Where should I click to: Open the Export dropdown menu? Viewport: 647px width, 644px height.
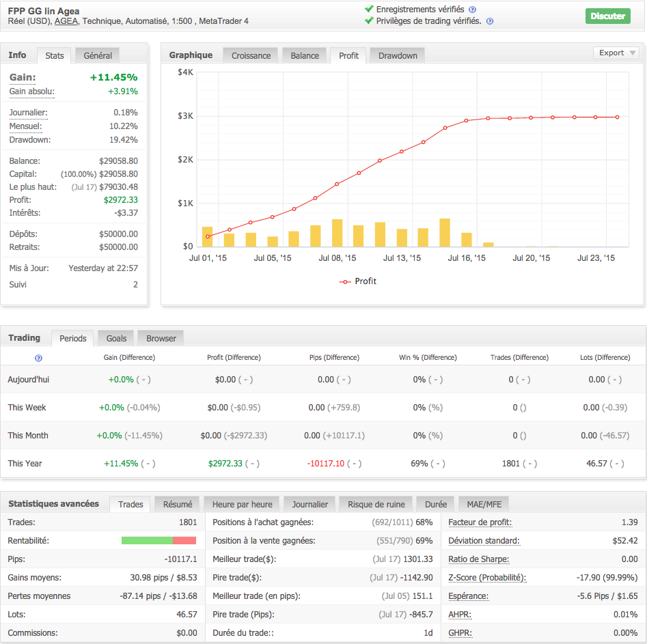click(616, 53)
